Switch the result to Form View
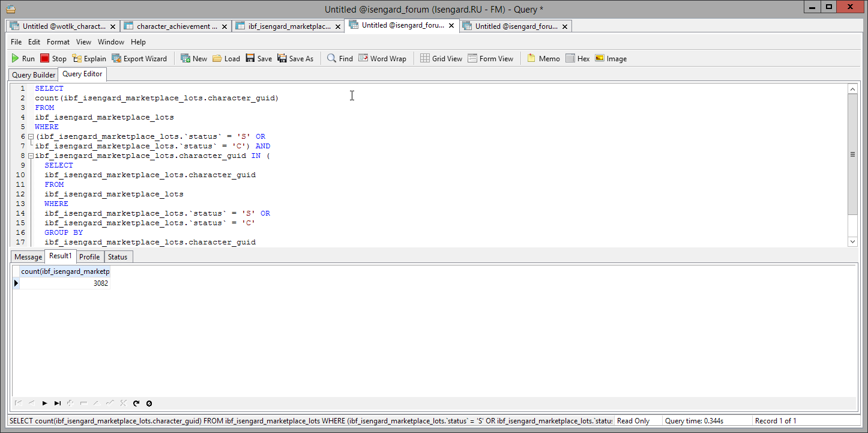This screenshot has width=868, height=433. point(490,58)
